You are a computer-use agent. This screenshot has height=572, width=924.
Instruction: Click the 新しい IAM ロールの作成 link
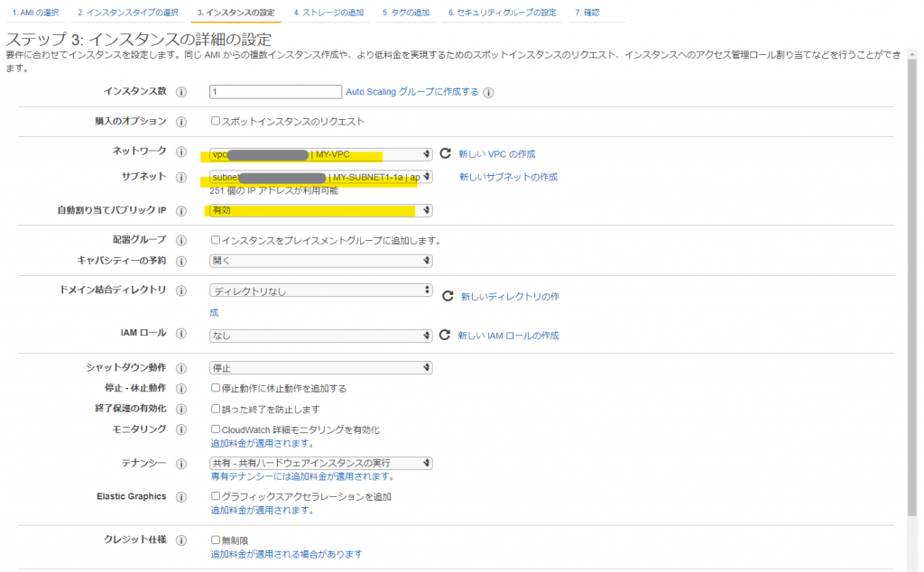[508, 336]
